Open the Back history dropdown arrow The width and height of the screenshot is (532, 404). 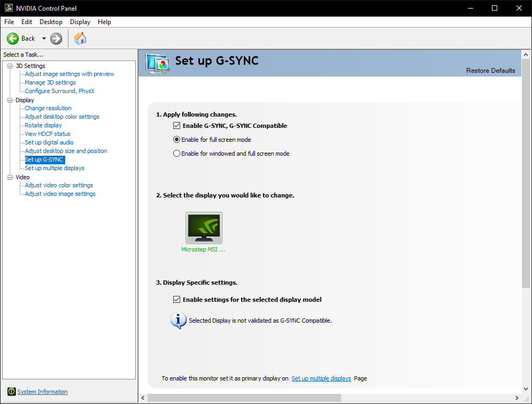point(44,39)
